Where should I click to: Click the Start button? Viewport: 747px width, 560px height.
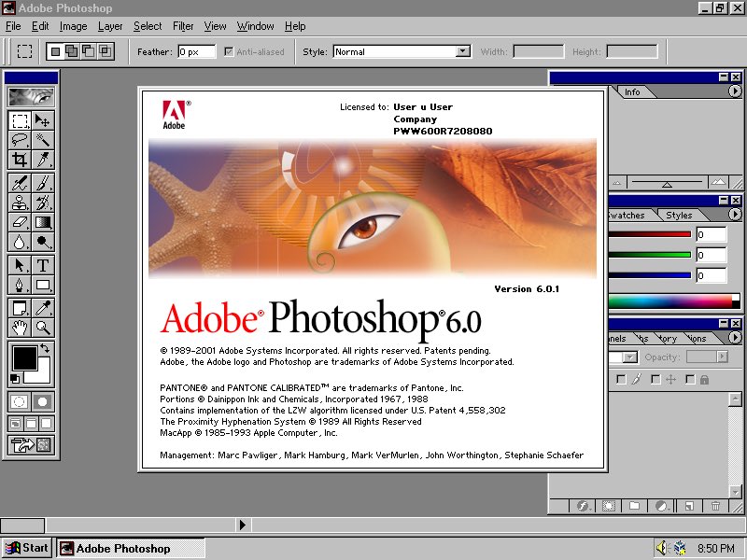coord(27,548)
